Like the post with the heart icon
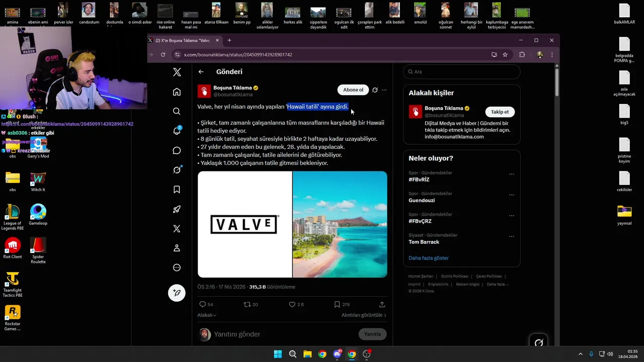The height and width of the screenshot is (362, 644). pos(292,304)
